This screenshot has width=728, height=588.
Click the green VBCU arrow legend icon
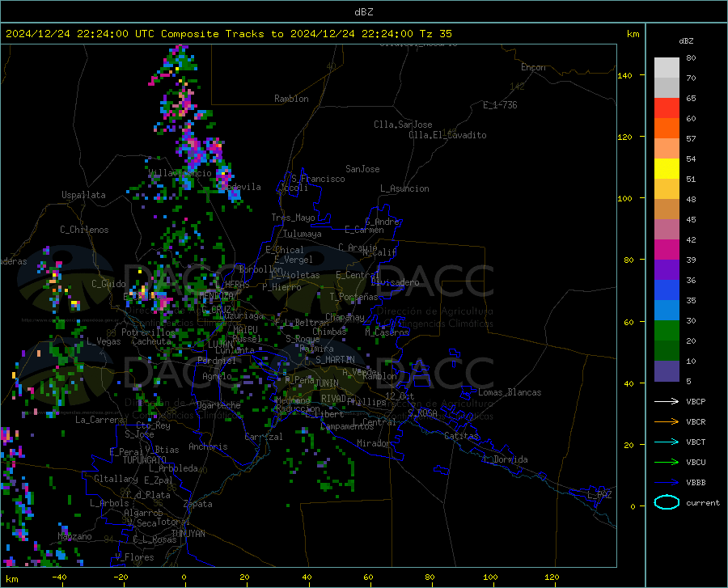pos(667,463)
